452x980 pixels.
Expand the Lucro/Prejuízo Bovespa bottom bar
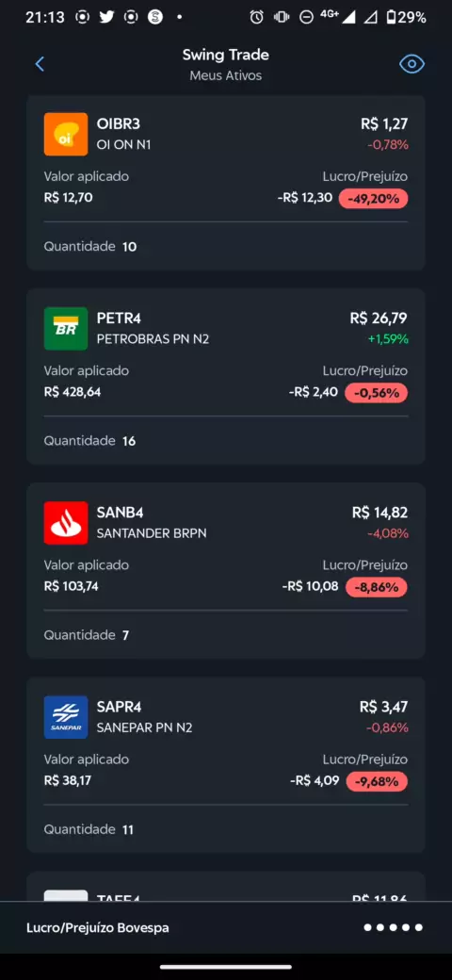point(226,927)
